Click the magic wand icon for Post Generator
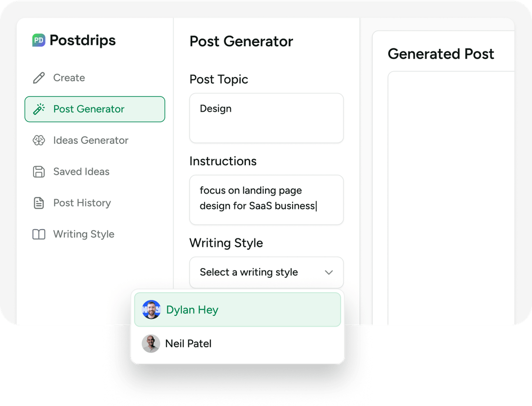 click(39, 109)
